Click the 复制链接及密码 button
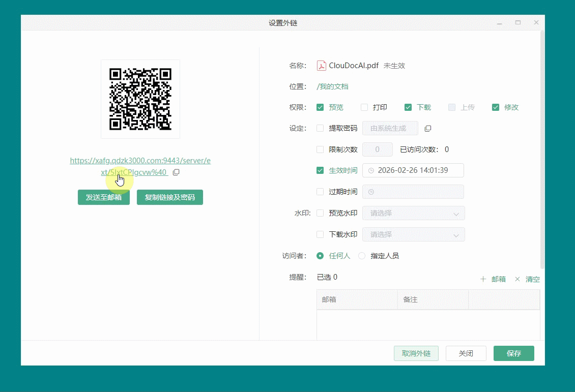Image resolution: width=575 pixels, height=392 pixels. coord(170,197)
